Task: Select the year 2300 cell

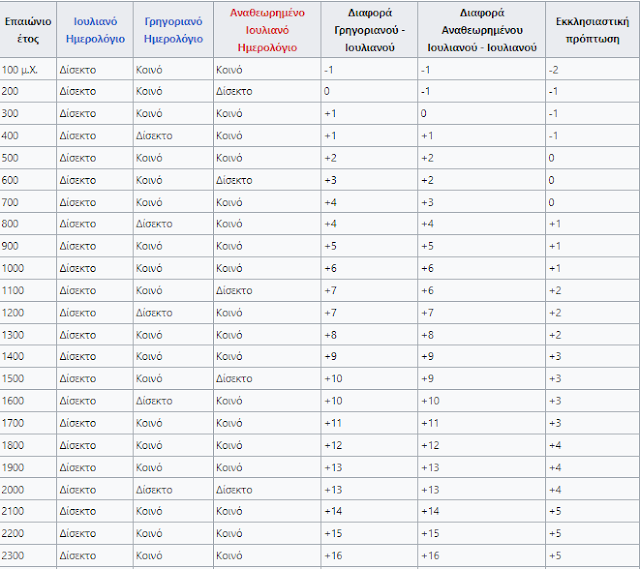Action: (13, 555)
